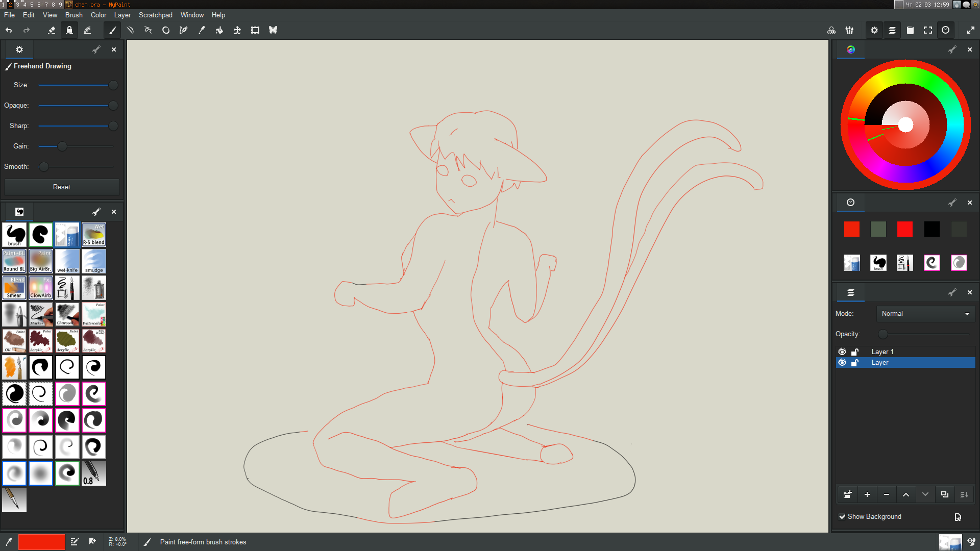This screenshot has width=980, height=551.
Task: Select the Charcoal brush preset
Action: click(67, 314)
